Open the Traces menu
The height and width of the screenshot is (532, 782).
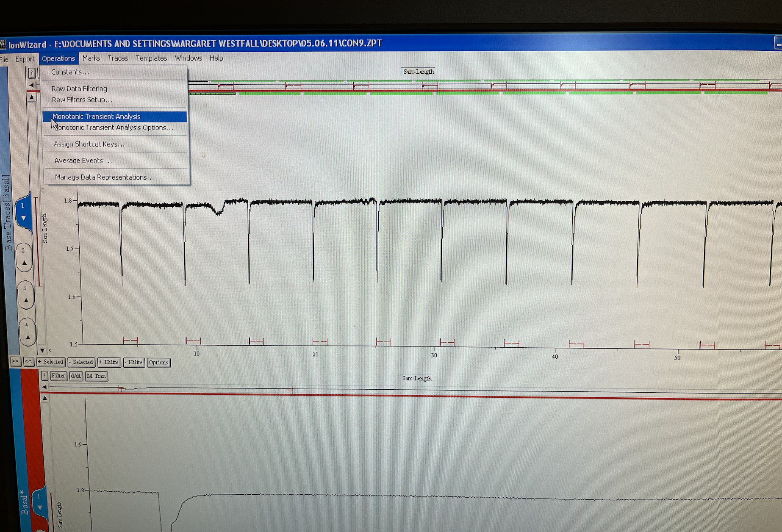(118, 58)
